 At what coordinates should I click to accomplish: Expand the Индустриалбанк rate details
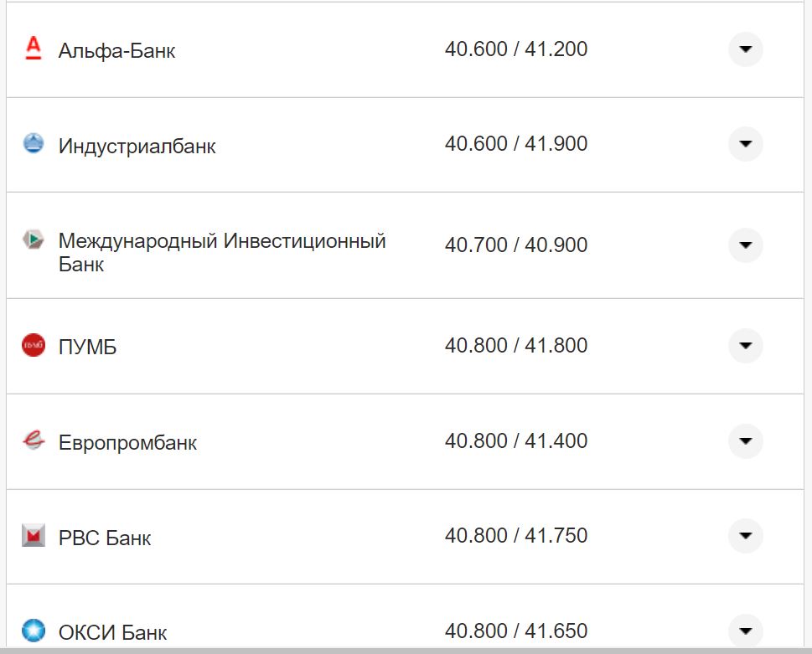(744, 144)
